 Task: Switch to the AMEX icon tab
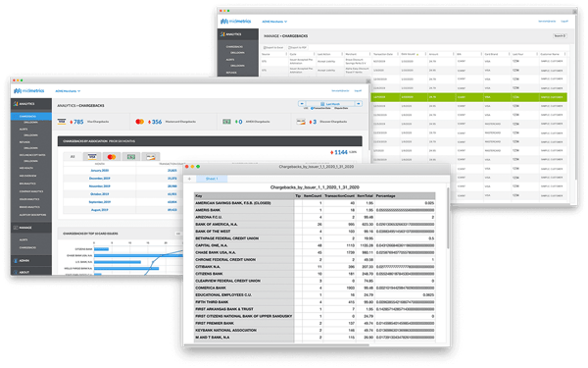coord(131,157)
